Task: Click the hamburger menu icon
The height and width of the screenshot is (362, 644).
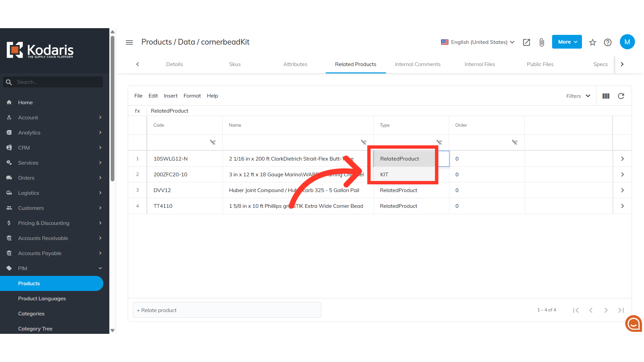Action: (x=129, y=42)
